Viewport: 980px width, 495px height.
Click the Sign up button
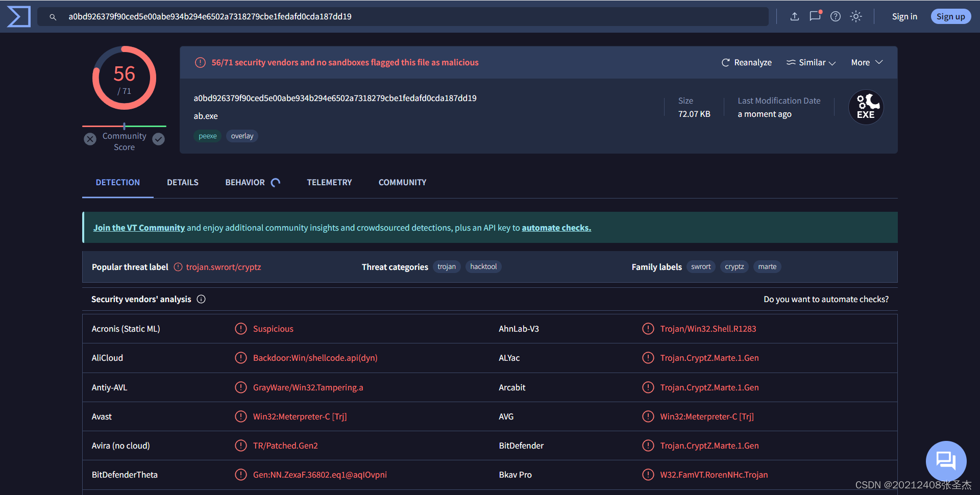951,16
